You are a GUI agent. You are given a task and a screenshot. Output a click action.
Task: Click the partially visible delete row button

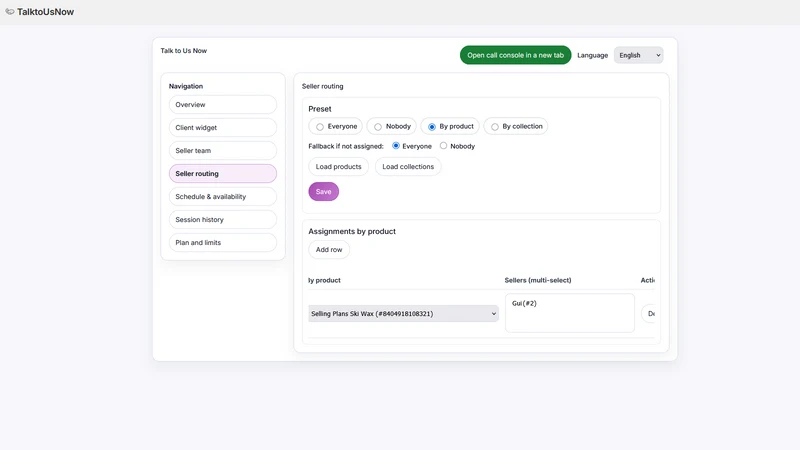pos(648,313)
